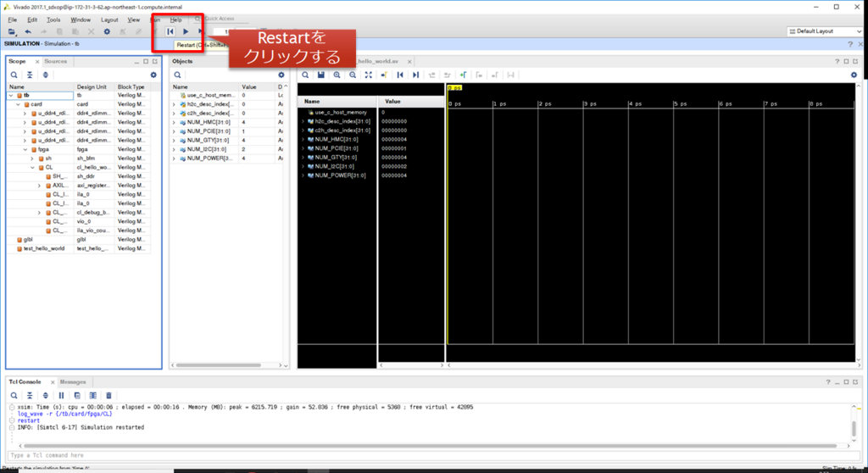This screenshot has height=473, width=868.
Task: Collapse the CL node under fpga
Action: [x=32, y=167]
